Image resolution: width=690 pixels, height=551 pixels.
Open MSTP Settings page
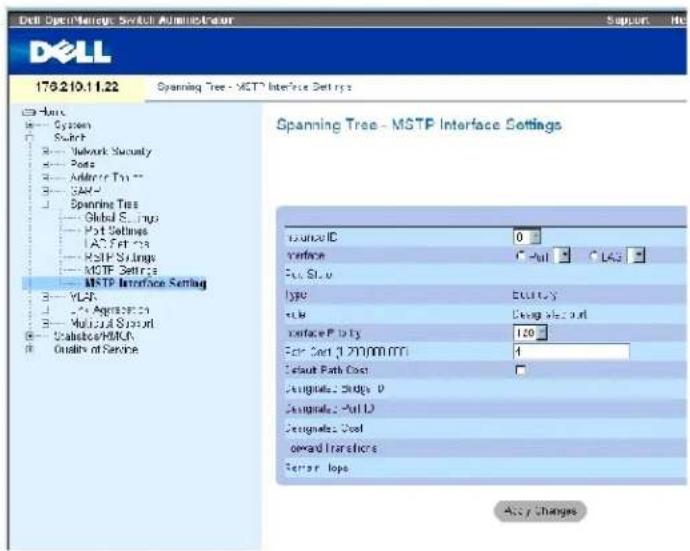[121, 270]
